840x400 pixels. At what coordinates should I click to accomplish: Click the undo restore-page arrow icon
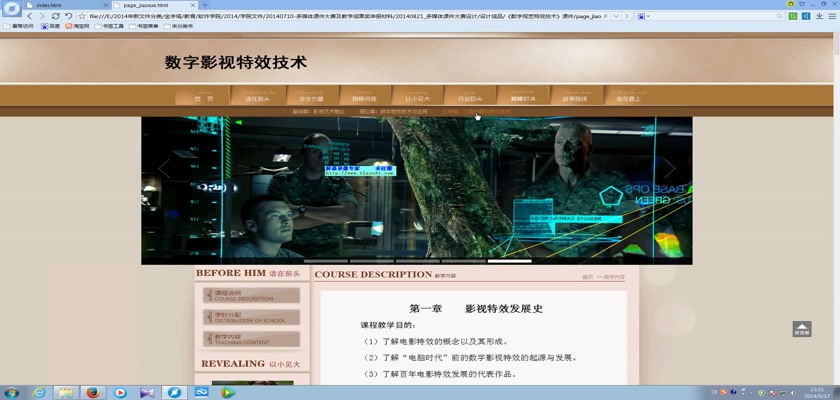pyautogui.click(x=69, y=16)
